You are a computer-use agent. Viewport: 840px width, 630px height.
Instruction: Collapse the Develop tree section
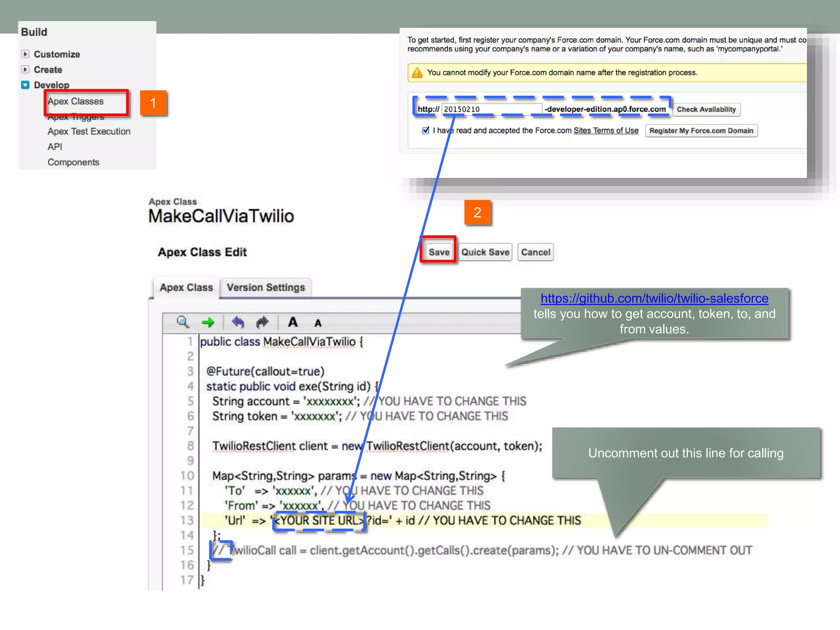pyautogui.click(x=25, y=85)
